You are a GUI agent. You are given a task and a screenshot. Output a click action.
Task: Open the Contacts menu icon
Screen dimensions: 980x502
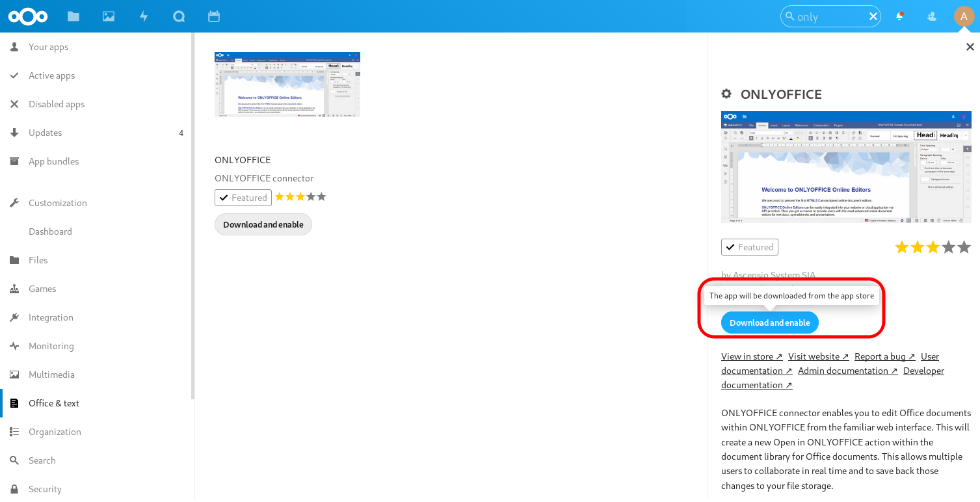(932, 16)
